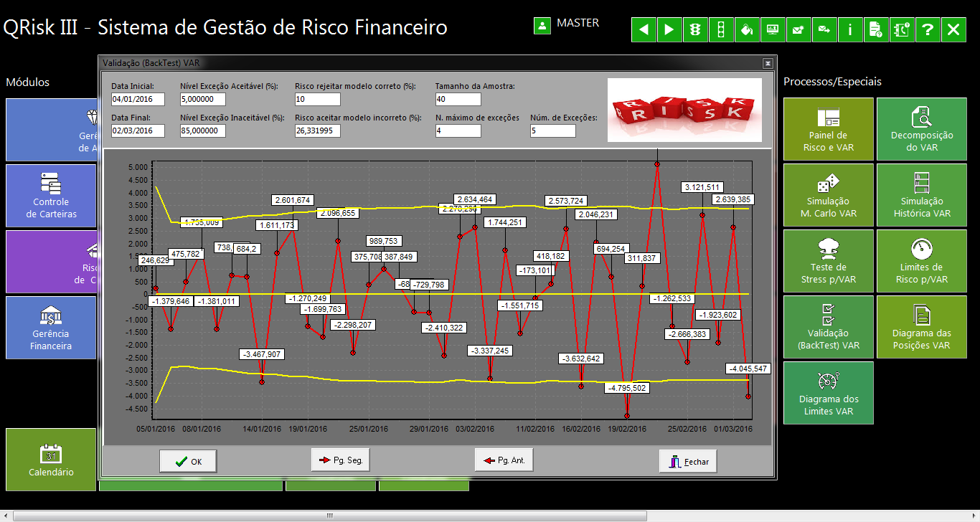Go to next page with Pg. Seg.
This screenshot has width=980, height=522.
[x=340, y=460]
